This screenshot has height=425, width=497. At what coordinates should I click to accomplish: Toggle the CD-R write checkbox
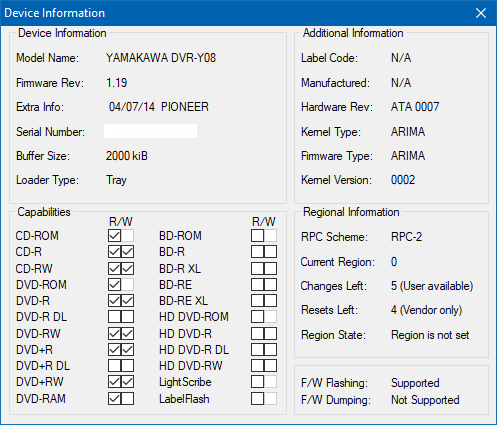[x=127, y=252]
